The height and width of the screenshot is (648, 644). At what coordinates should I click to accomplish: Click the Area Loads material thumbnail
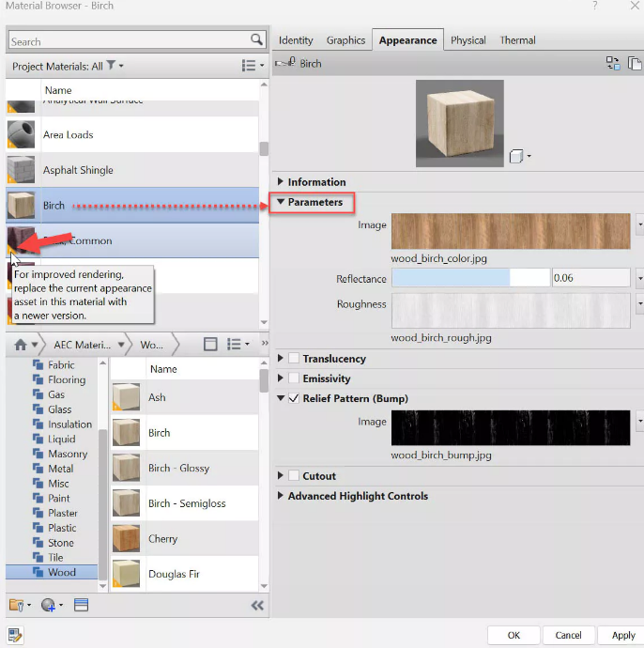click(21, 134)
